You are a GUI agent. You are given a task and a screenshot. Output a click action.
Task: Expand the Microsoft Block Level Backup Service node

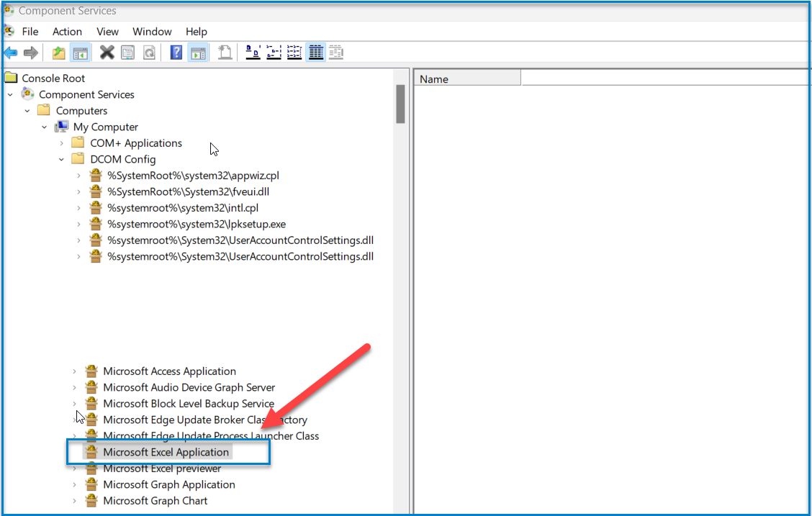75,404
